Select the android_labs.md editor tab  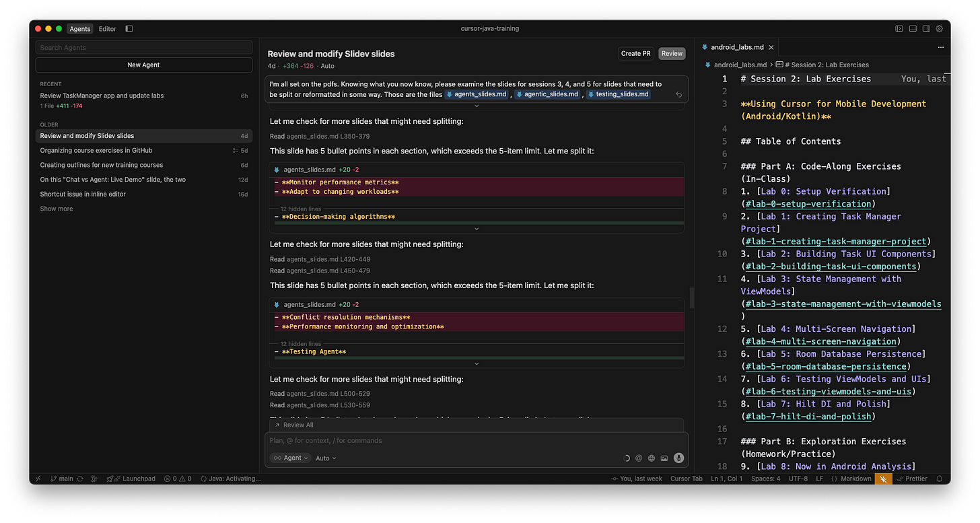point(738,47)
